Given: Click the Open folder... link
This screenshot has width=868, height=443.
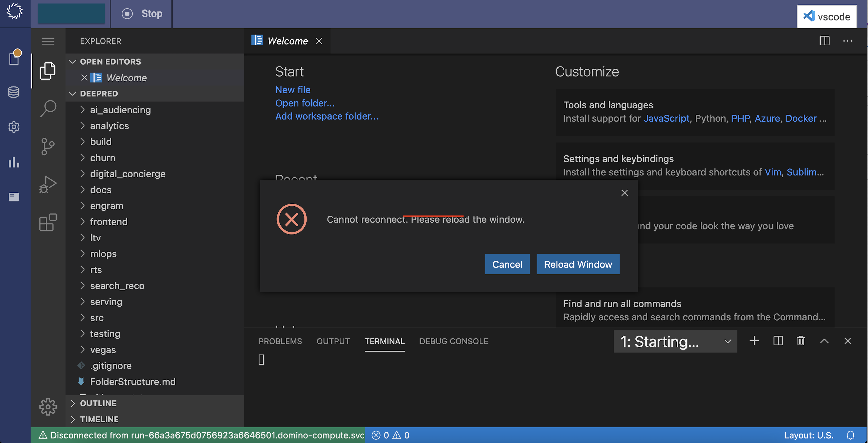Looking at the screenshot, I should pos(305,103).
